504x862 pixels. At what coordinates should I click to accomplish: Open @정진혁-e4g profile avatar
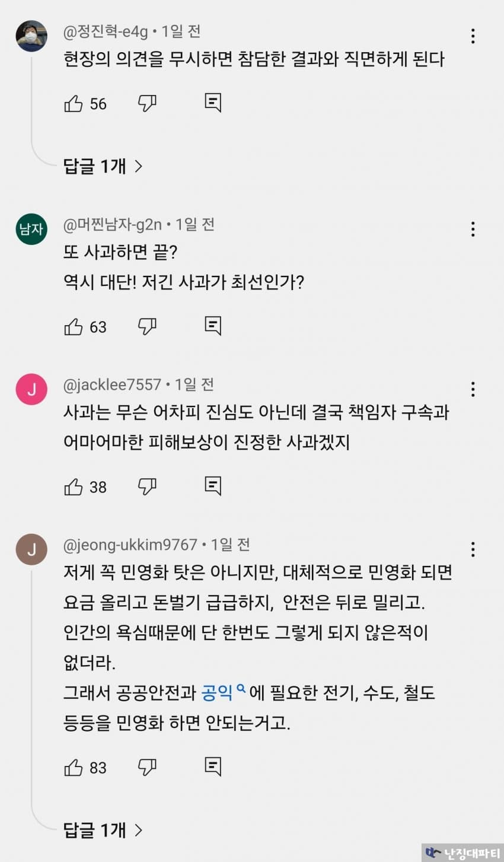click(31, 36)
